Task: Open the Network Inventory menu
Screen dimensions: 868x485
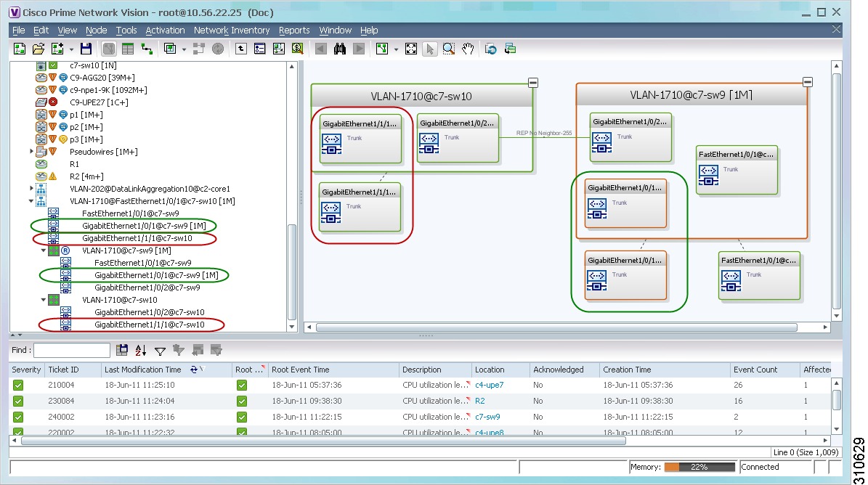Action: coord(232,30)
